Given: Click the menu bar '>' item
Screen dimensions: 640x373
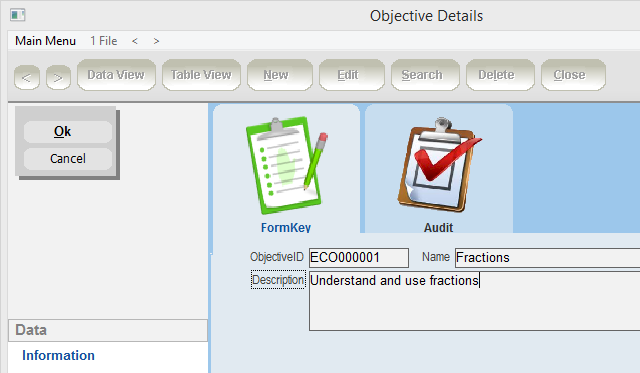Looking at the screenshot, I should (156, 41).
